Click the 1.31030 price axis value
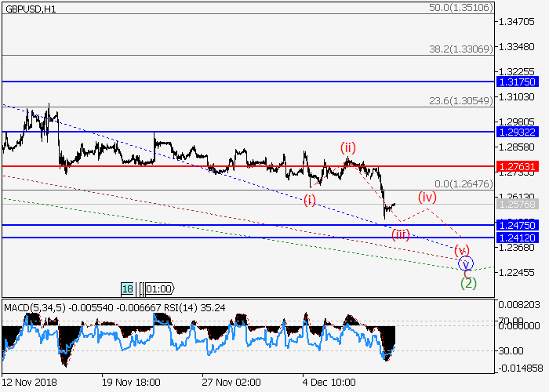Screen dimensions: 549x392 516,97
